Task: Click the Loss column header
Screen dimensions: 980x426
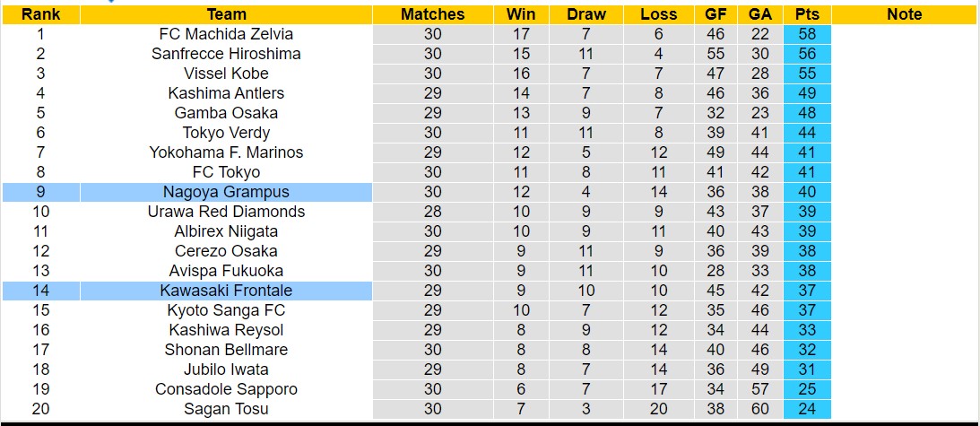Action: [x=659, y=14]
